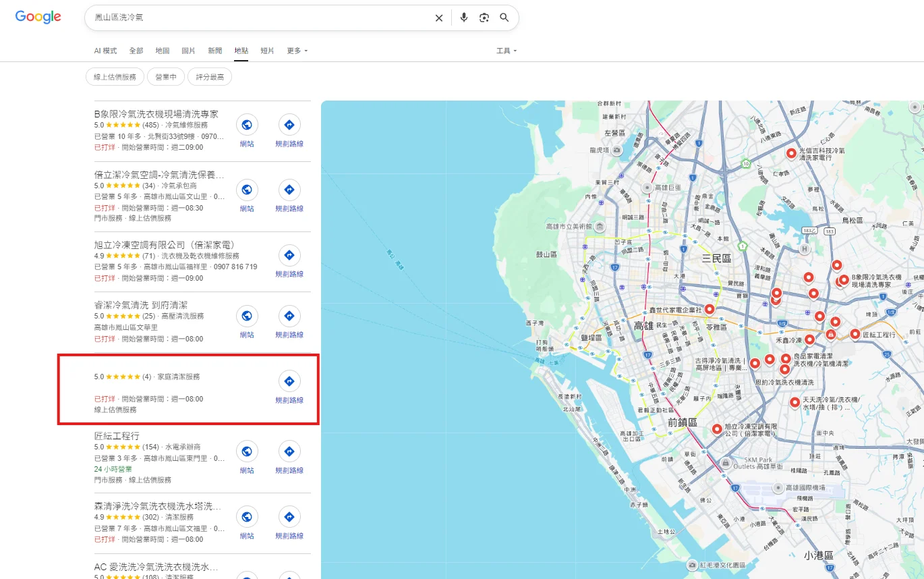The height and width of the screenshot is (579, 924).
Task: Select the 天天洗冷氣 map pin
Action: [795, 402]
